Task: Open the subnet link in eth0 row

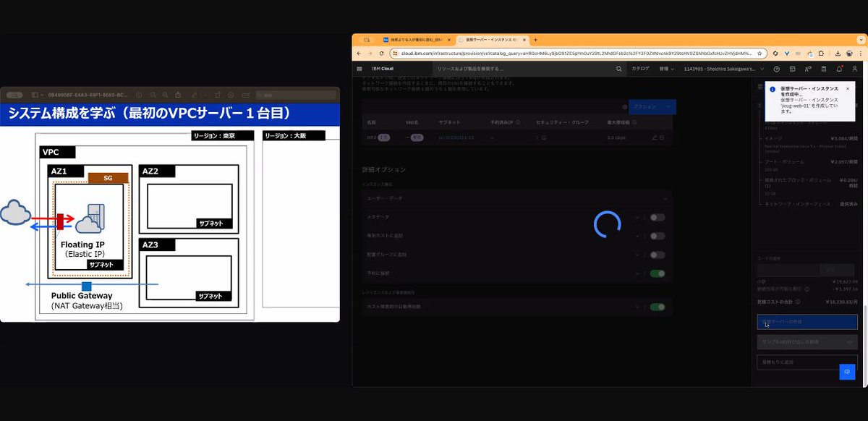Action: [456, 137]
